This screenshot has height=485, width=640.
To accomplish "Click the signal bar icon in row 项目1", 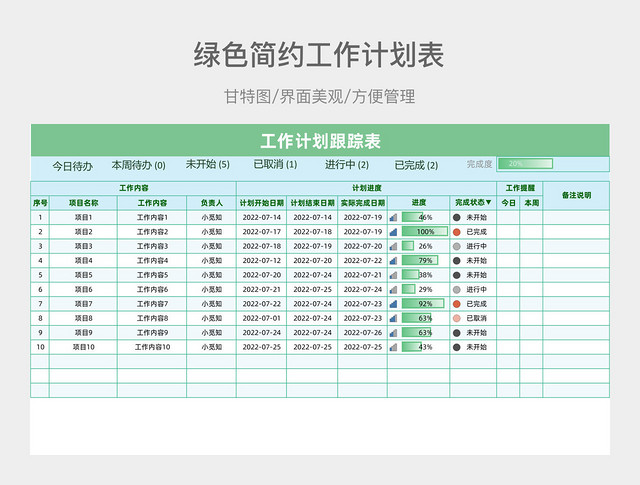I will pyautogui.click(x=393, y=218).
